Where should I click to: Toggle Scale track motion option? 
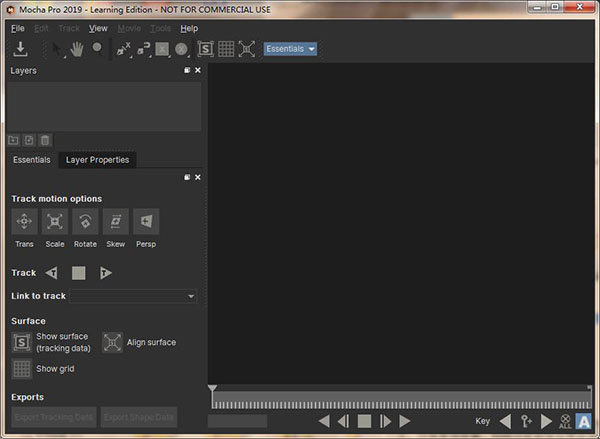tap(55, 221)
